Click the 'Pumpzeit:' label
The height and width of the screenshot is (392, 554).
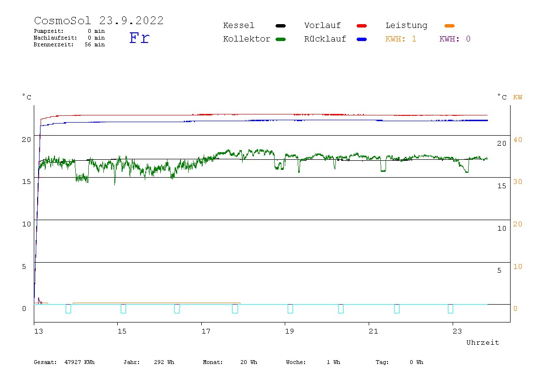49,31
